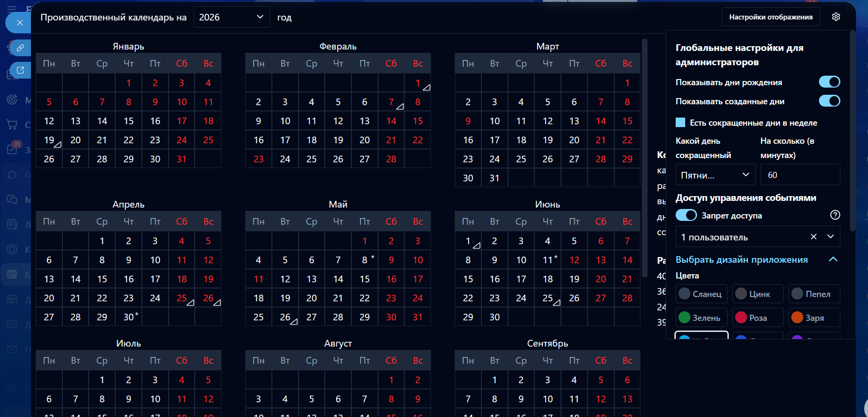The width and height of the screenshot is (868, 417).
Task: Open the shortened day 'Пятни...' dropdown
Action: click(715, 175)
